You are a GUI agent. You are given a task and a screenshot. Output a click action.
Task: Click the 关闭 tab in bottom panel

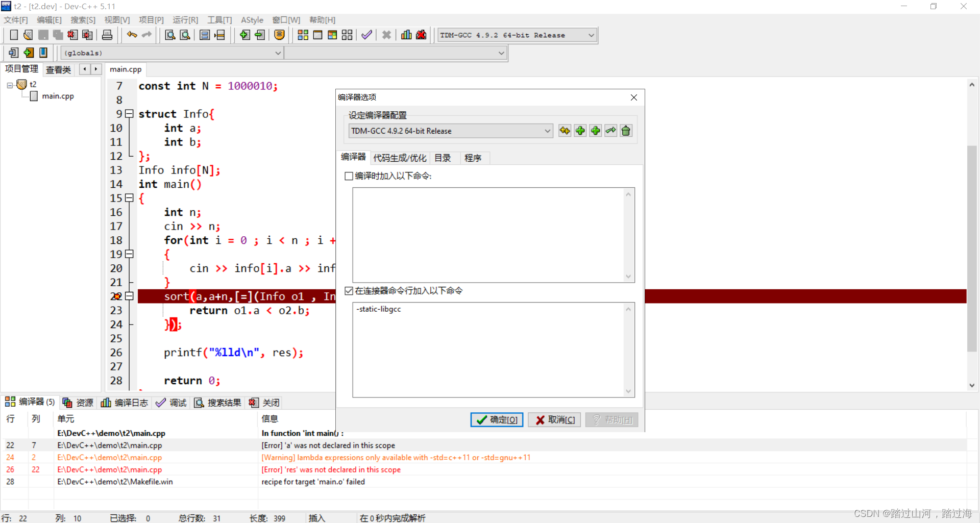[x=264, y=403]
